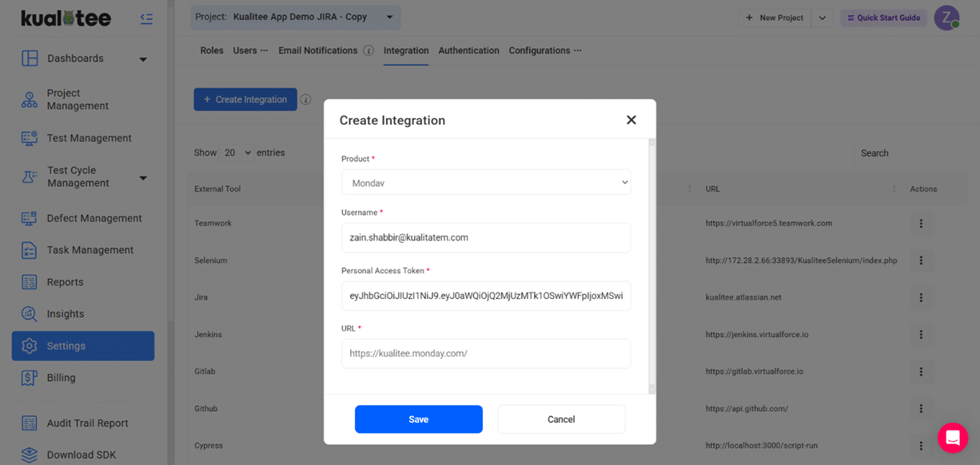Open the chat support widget
The height and width of the screenshot is (465, 980).
click(x=953, y=438)
